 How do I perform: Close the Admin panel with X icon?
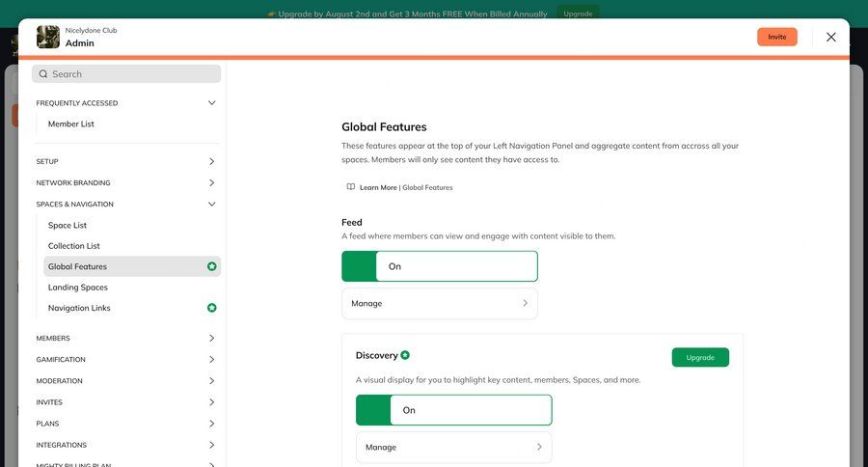pyautogui.click(x=830, y=37)
